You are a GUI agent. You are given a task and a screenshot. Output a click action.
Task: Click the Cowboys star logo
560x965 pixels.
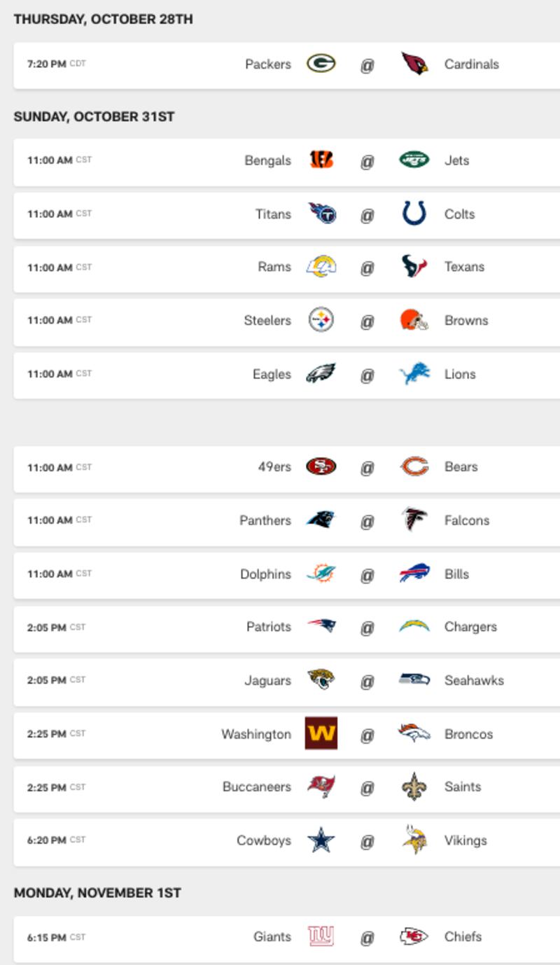[321, 840]
